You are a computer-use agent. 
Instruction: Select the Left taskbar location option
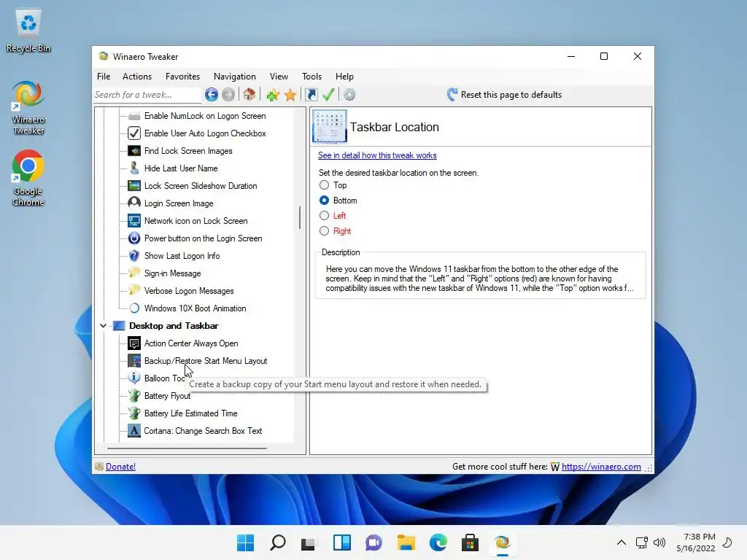[325, 216]
